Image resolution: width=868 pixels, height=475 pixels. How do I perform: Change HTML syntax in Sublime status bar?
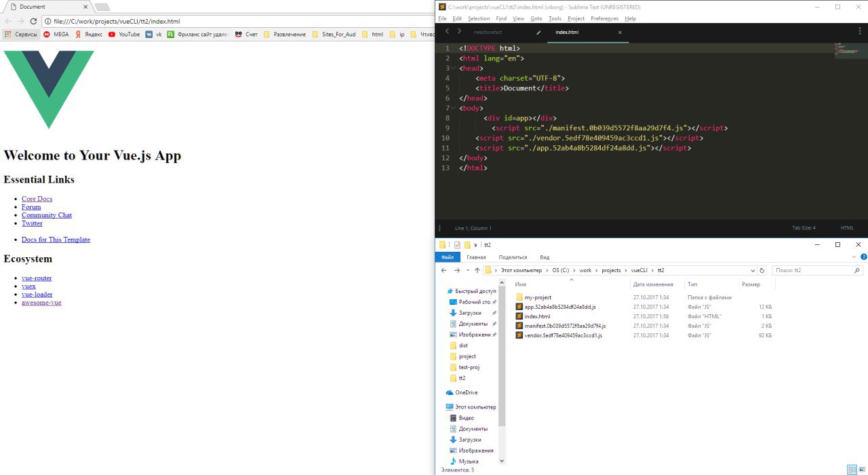pyautogui.click(x=847, y=228)
